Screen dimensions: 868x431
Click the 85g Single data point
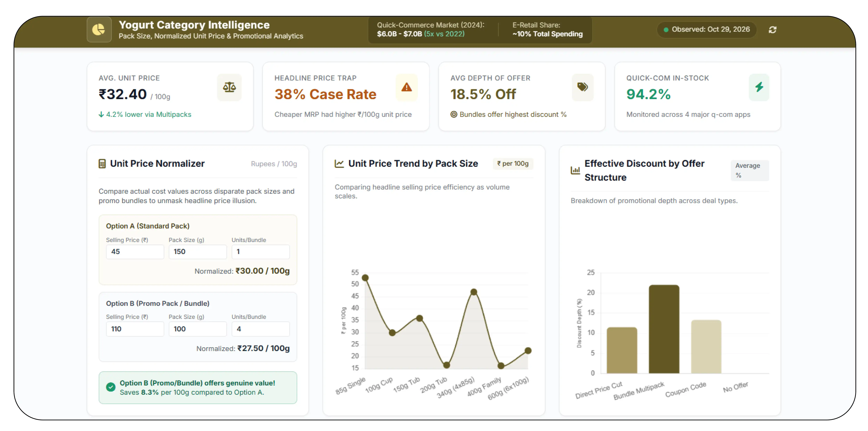pos(365,278)
